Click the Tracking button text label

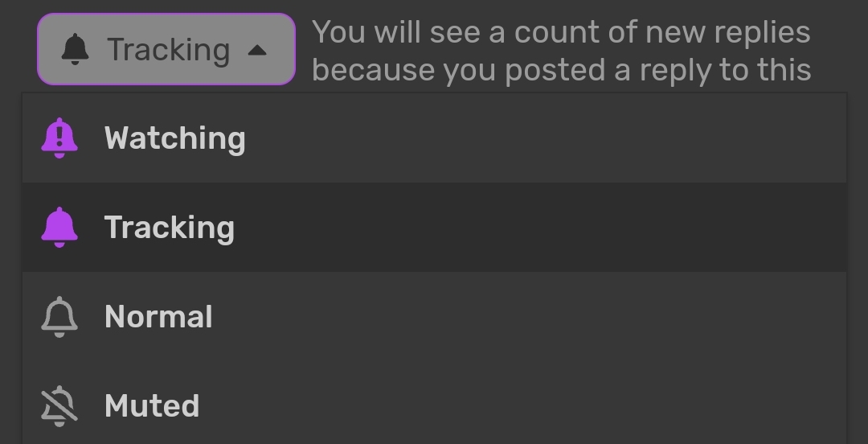point(168,51)
